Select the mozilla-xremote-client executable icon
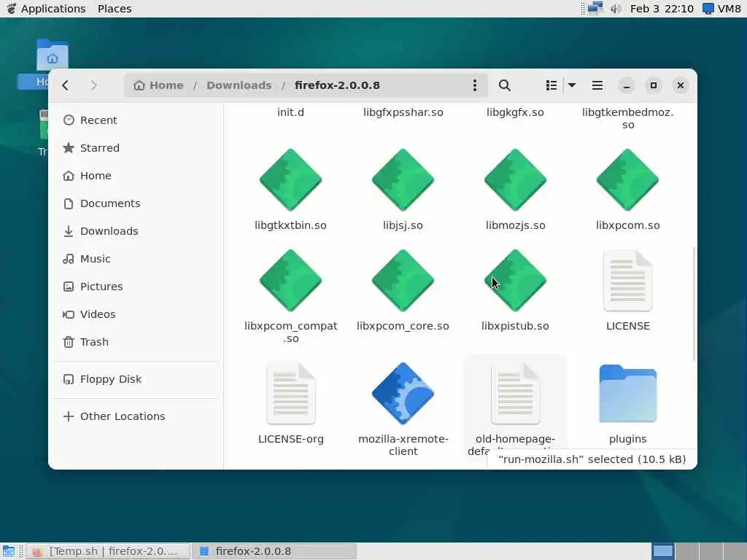The image size is (747, 560). (x=403, y=393)
